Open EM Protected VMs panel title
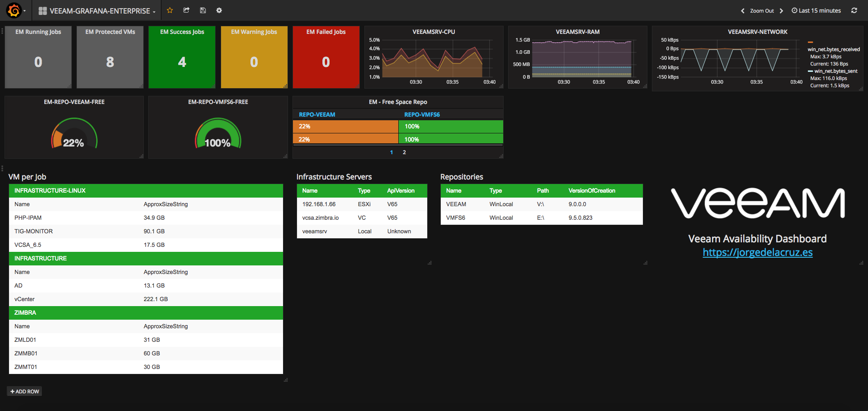Viewport: 868px width, 411px height. point(110,32)
